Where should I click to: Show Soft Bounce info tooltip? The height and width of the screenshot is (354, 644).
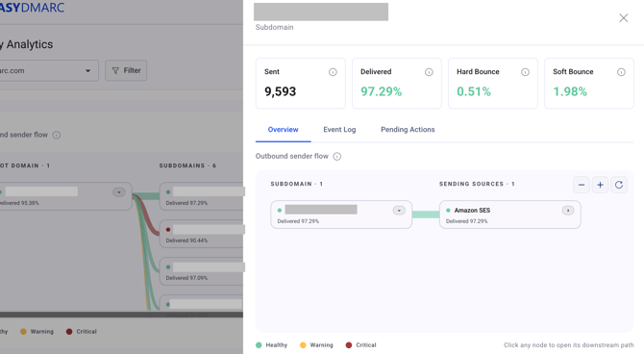point(621,72)
